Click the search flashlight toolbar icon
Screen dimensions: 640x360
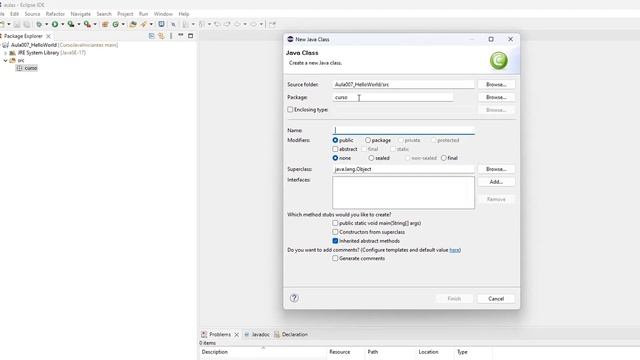point(143,24)
